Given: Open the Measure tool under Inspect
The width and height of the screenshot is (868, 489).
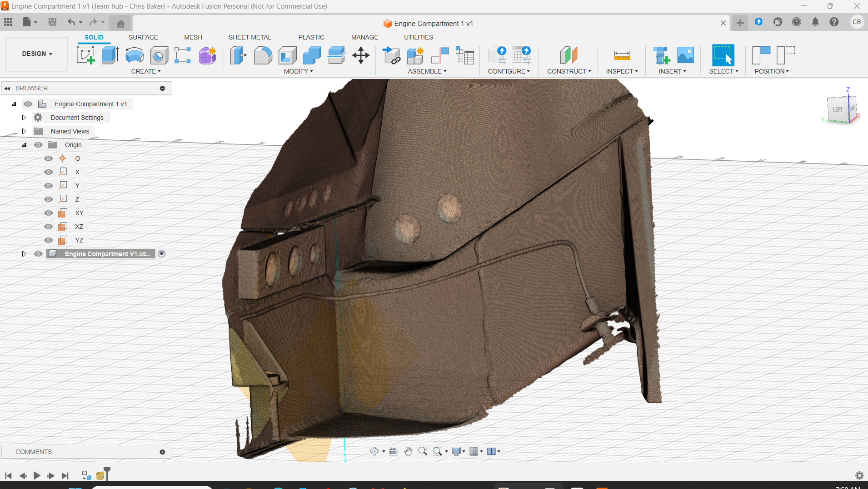Looking at the screenshot, I should 622,55.
